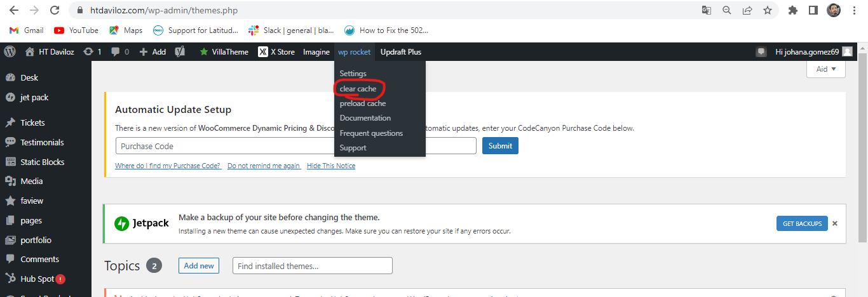This screenshot has height=297, width=868.
Task: Toggle the browser side panel icon
Action: pos(813,10)
